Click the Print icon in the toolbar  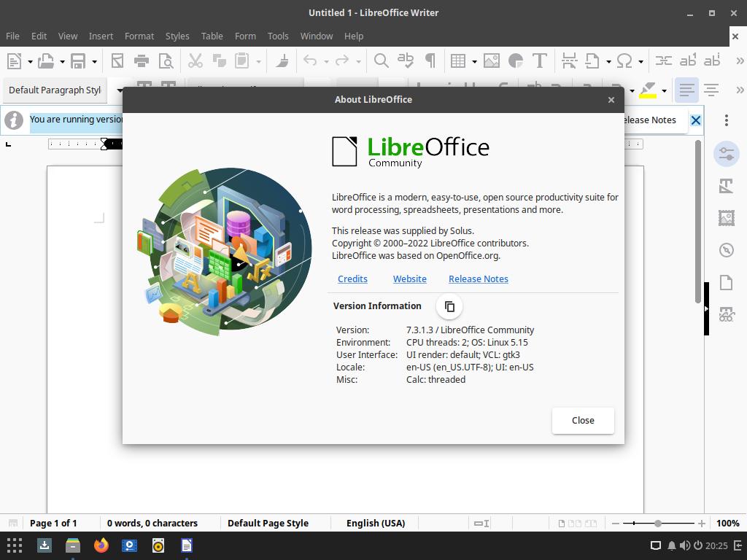coord(142,61)
